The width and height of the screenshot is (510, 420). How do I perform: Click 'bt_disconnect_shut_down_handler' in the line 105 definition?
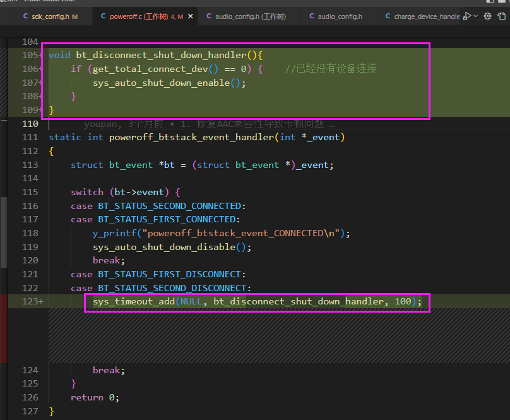(x=162, y=55)
